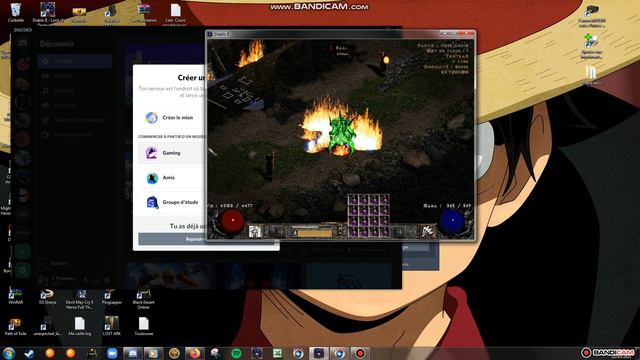Click the blue mana orb in Diablo II
The width and height of the screenshot is (640, 360).
[x=452, y=221]
